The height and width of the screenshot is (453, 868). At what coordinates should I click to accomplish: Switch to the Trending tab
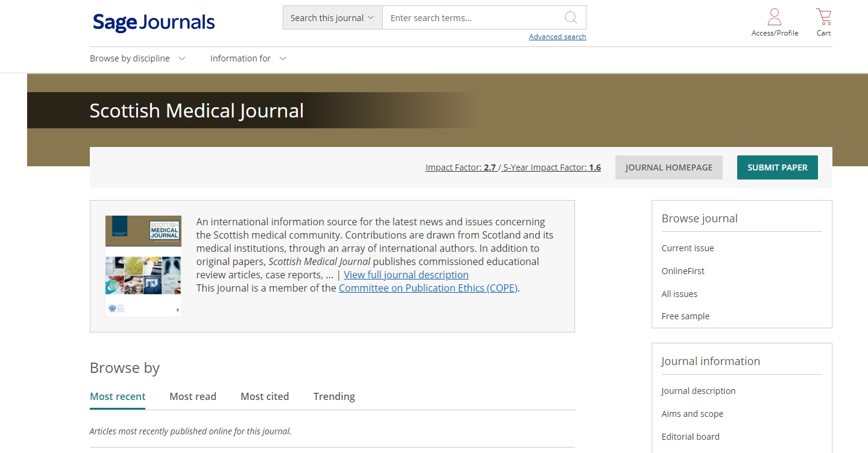[334, 396]
